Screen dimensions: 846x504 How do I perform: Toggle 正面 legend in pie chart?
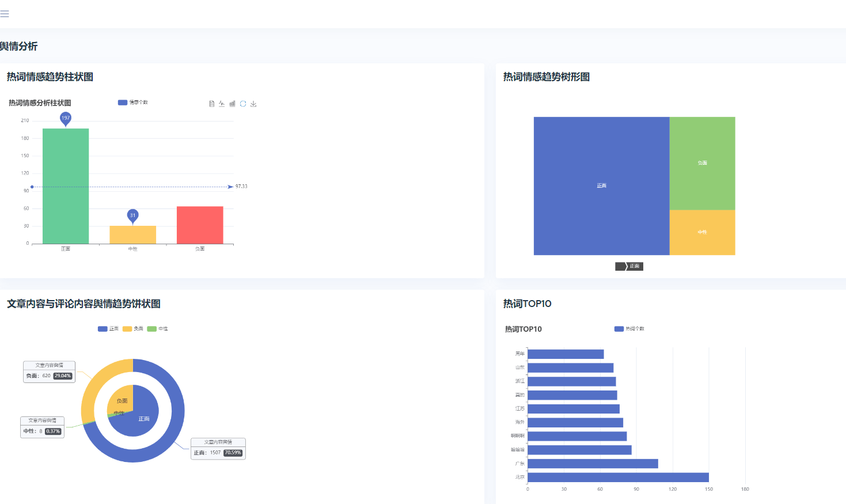tap(108, 329)
